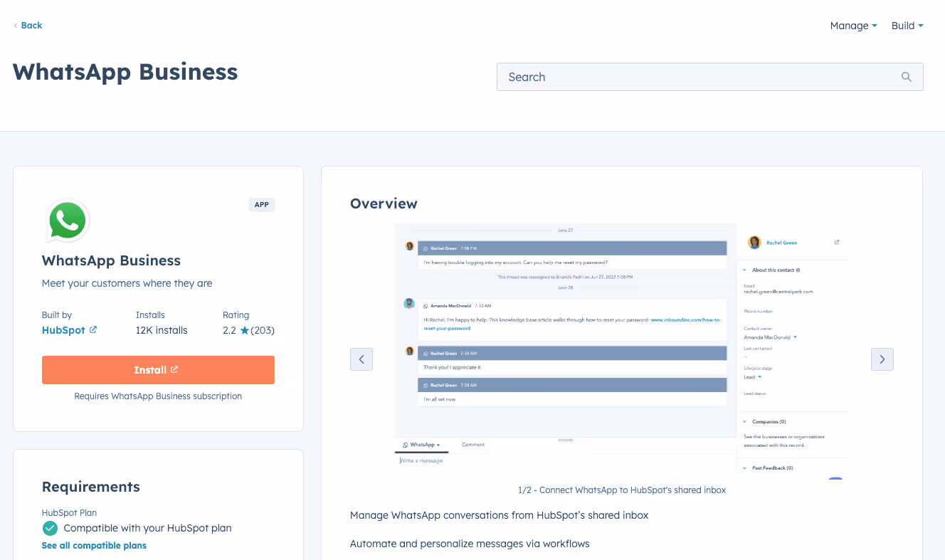945x560 pixels.
Task: Click Meet your customers tagline
Action: click(x=127, y=283)
